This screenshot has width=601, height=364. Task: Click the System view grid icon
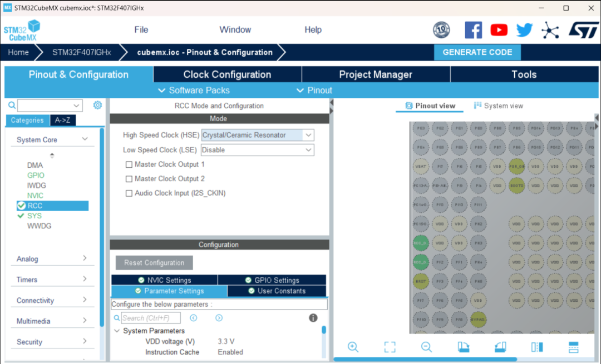pos(477,105)
